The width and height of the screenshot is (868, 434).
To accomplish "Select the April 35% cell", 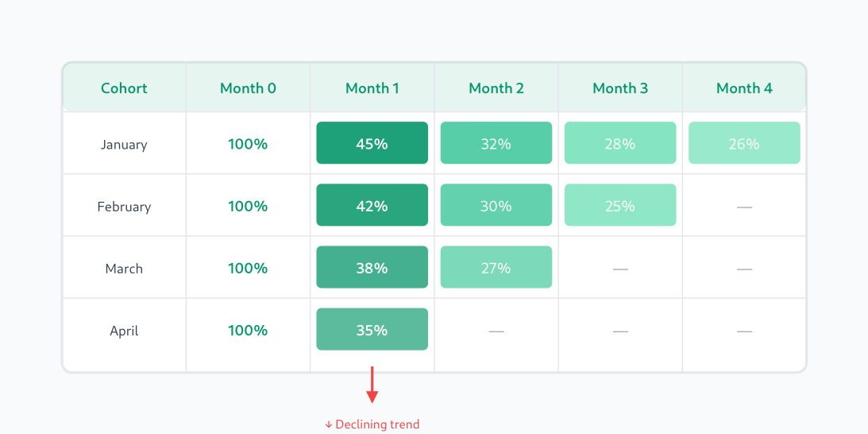I will (372, 330).
